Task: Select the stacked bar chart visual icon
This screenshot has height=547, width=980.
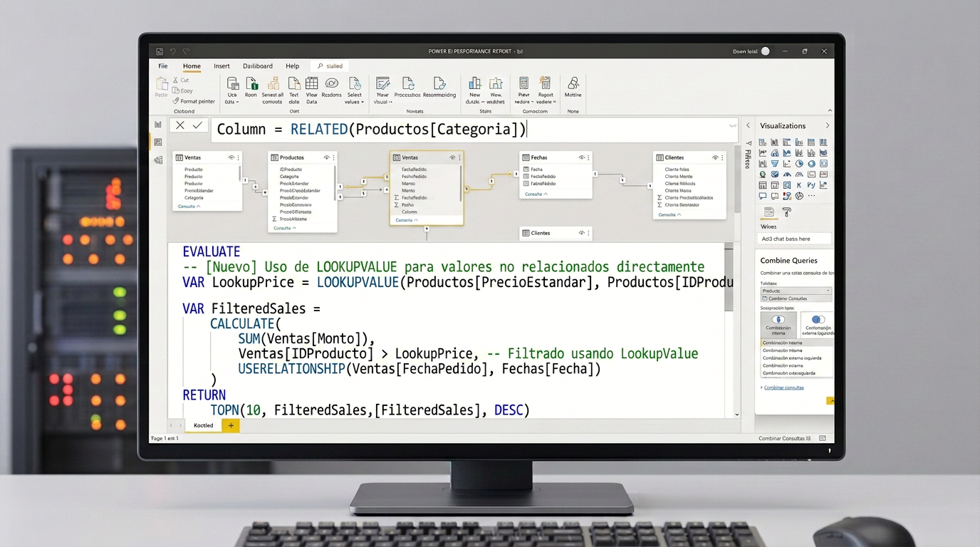Action: [763, 142]
